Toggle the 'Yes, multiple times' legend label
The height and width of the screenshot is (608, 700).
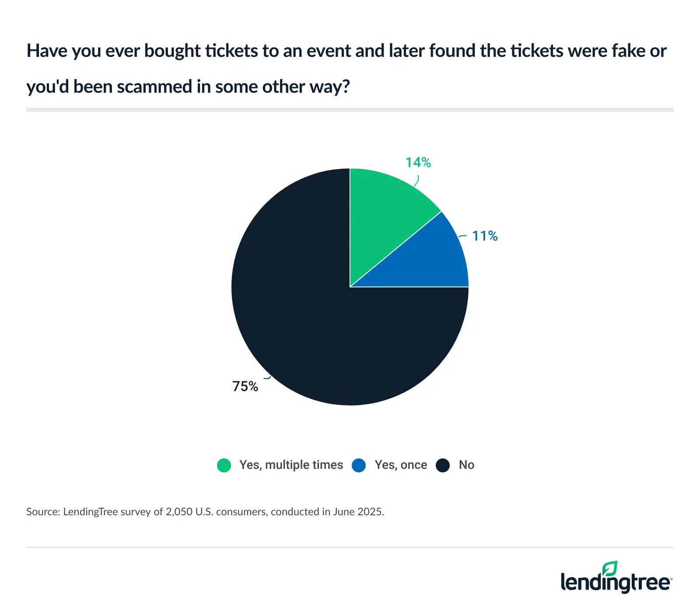pyautogui.click(x=291, y=465)
